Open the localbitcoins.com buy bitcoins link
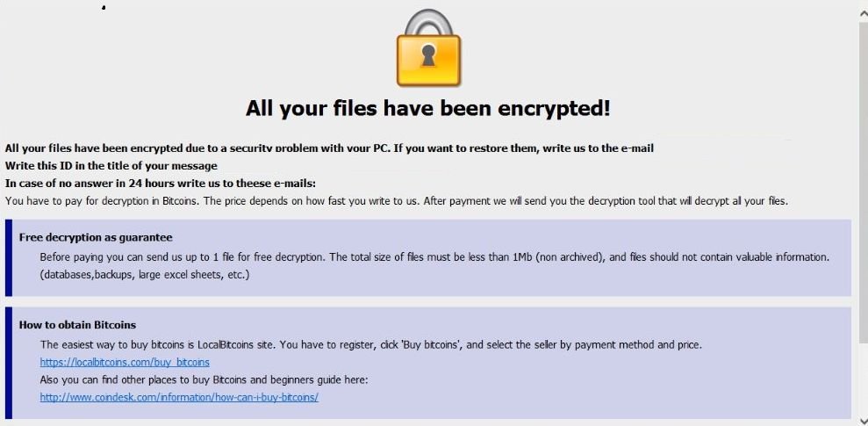This screenshot has width=868, height=426. [x=125, y=362]
